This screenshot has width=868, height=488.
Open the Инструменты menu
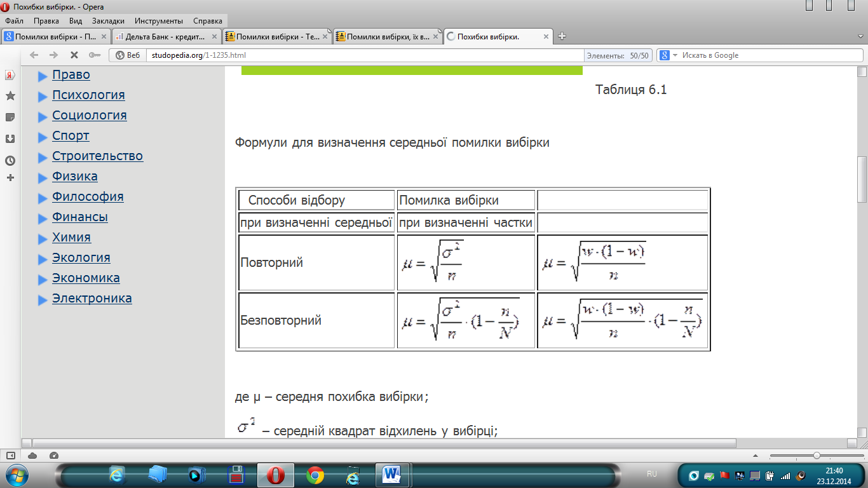click(x=160, y=20)
